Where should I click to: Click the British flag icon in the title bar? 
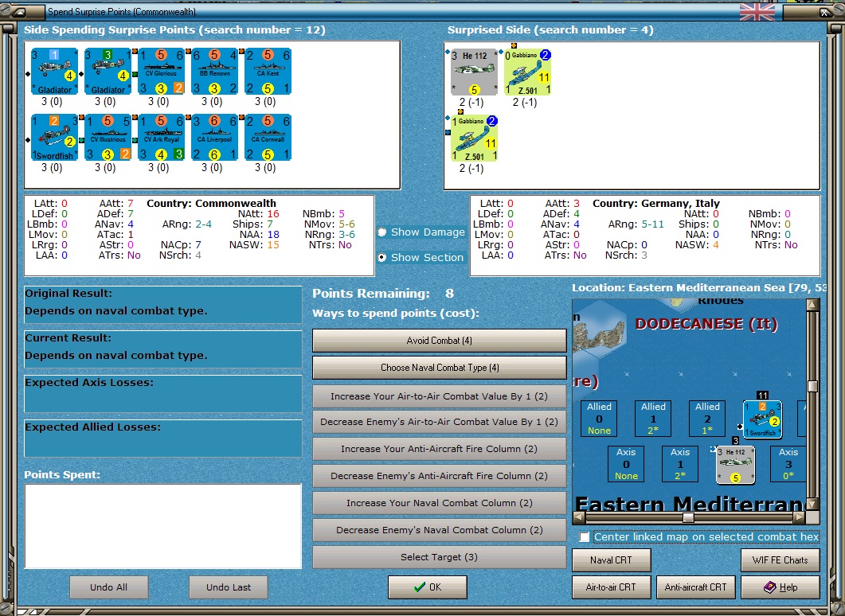[x=757, y=11]
